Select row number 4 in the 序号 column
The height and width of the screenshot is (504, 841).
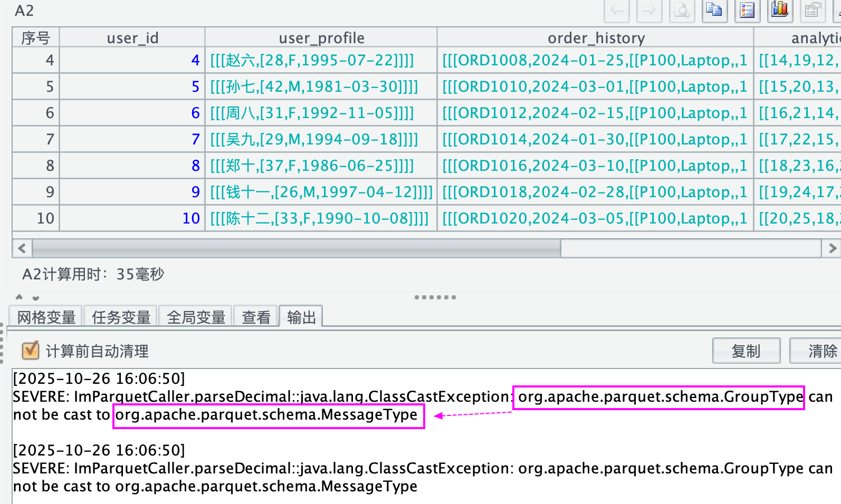[x=36, y=60]
